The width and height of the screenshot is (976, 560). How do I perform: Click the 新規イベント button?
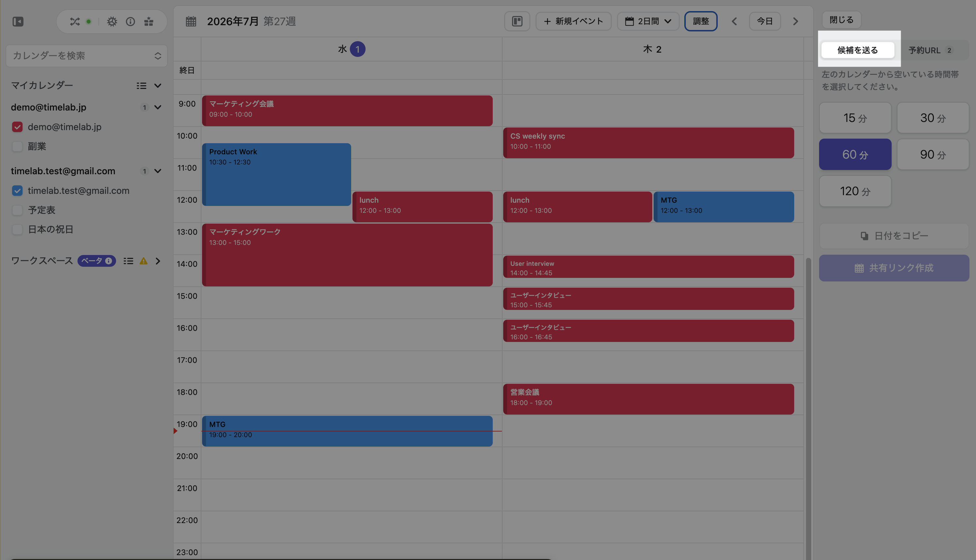tap(574, 21)
